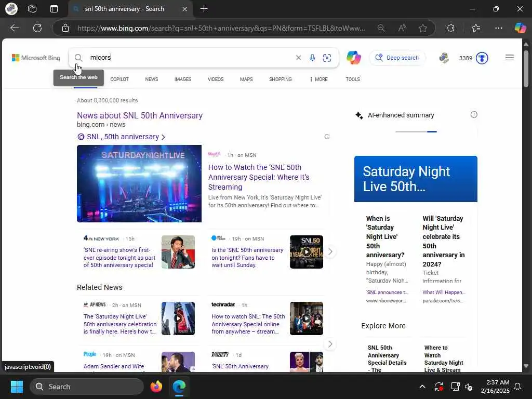The width and height of the screenshot is (532, 399).
Task: Click the Deep search button
Action: pos(397,58)
